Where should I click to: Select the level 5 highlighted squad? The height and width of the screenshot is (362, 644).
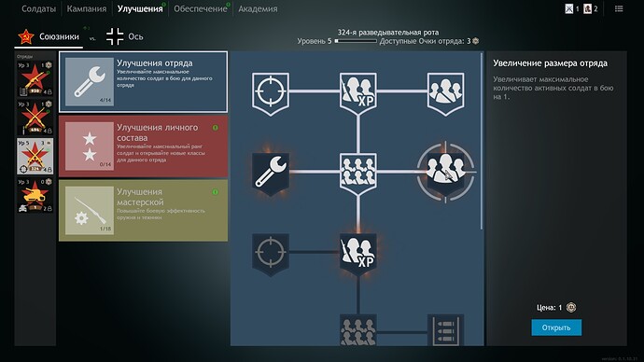tap(35, 156)
